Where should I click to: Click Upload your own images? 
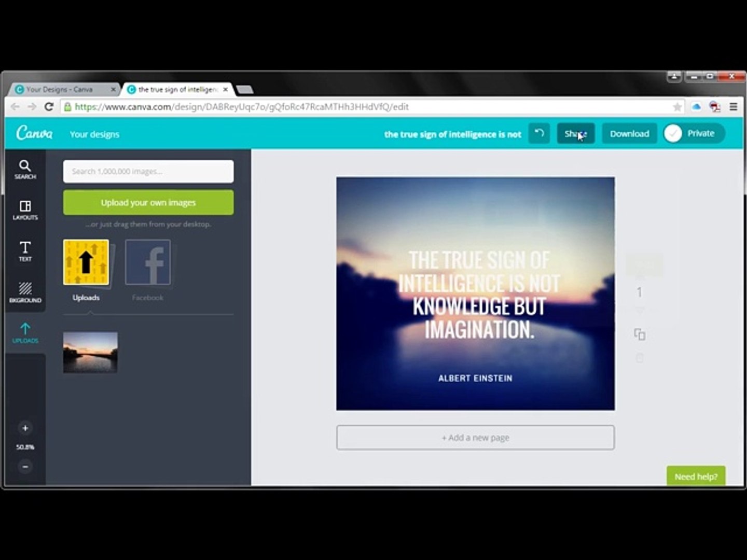click(148, 202)
